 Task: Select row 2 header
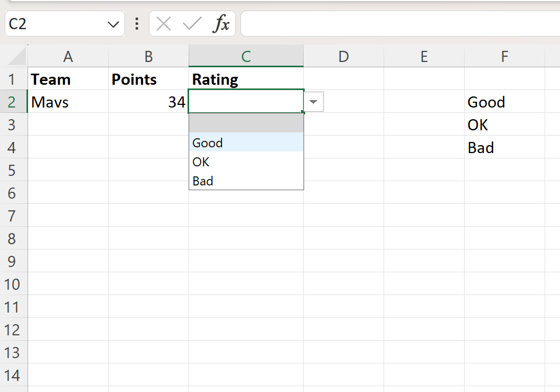click(14, 102)
